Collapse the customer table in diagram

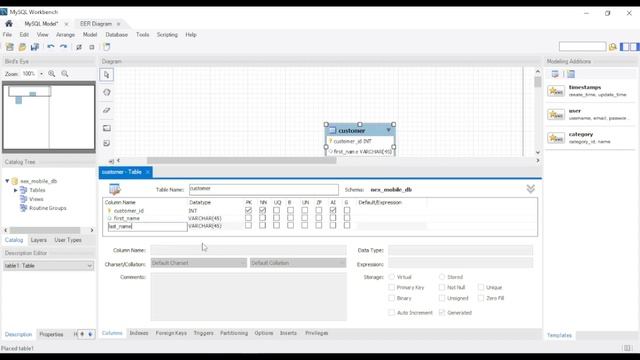(389, 130)
